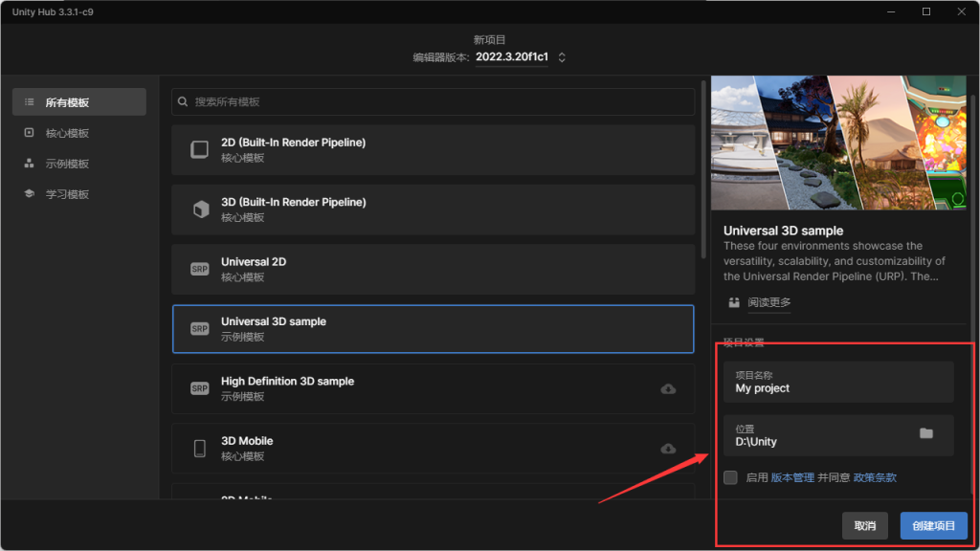Viewport: 980px width, 551px height.
Task: Click the 2D Built-In Render Pipeline template icon
Action: click(x=199, y=150)
